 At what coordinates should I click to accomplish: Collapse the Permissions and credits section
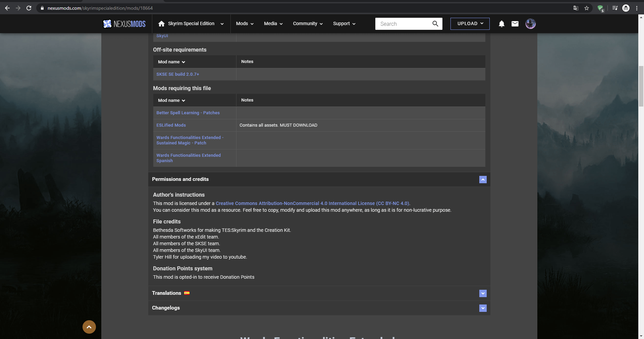483,180
